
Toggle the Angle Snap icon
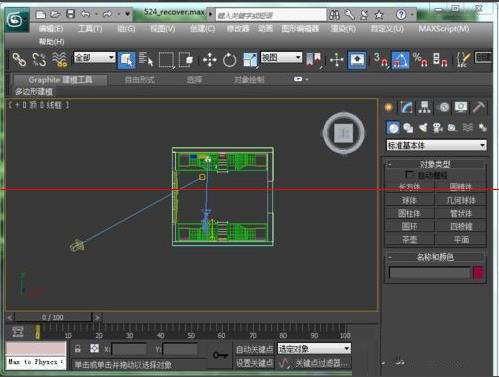400,60
